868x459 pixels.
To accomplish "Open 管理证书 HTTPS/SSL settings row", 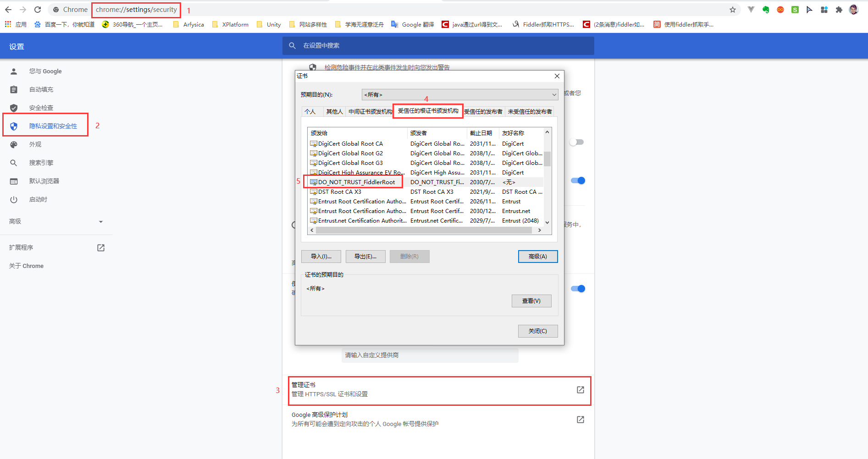I will tap(439, 391).
